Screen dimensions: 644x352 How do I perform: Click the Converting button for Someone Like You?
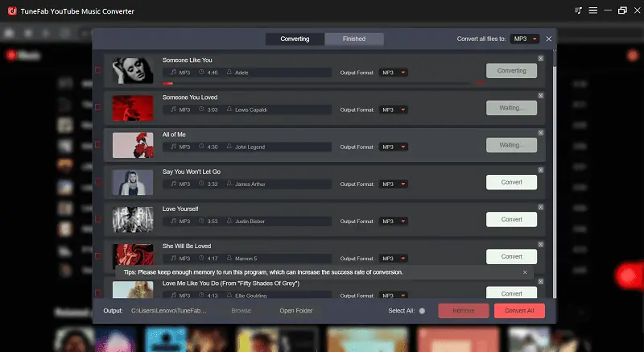[x=511, y=71]
